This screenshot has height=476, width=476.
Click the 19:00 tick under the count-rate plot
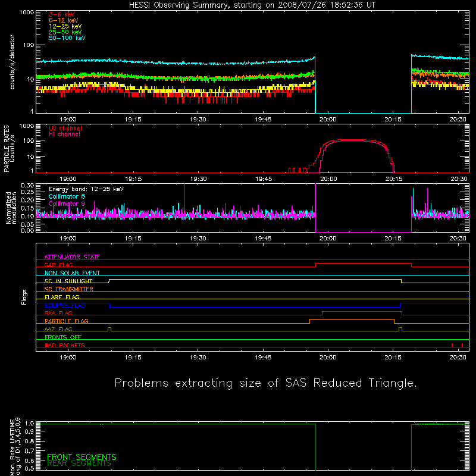(68, 120)
